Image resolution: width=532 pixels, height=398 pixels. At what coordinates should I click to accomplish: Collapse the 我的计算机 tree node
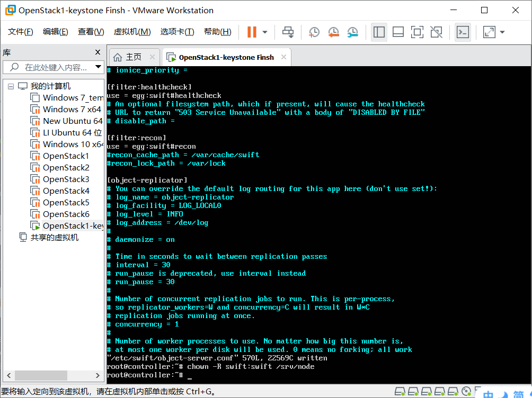coord(11,86)
